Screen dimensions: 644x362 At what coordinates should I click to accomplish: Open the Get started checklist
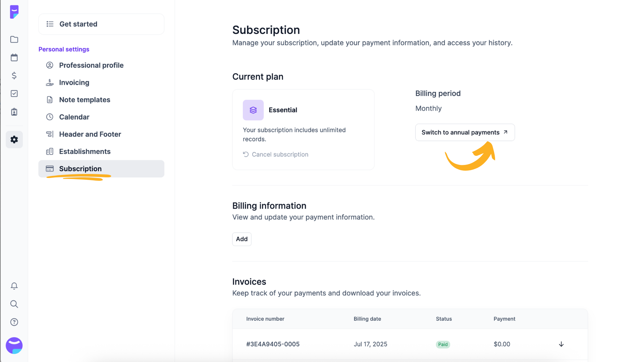point(101,24)
